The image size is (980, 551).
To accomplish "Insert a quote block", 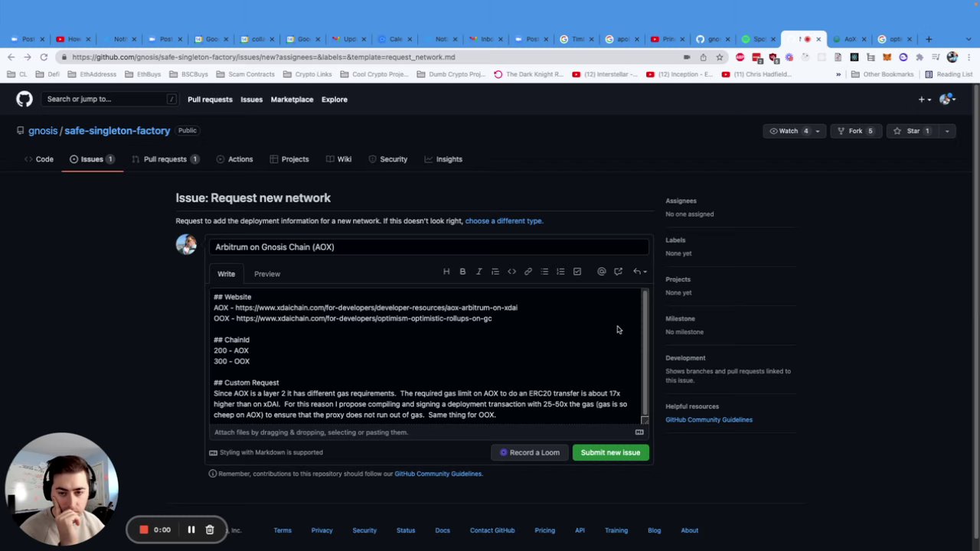I will 495,272.
